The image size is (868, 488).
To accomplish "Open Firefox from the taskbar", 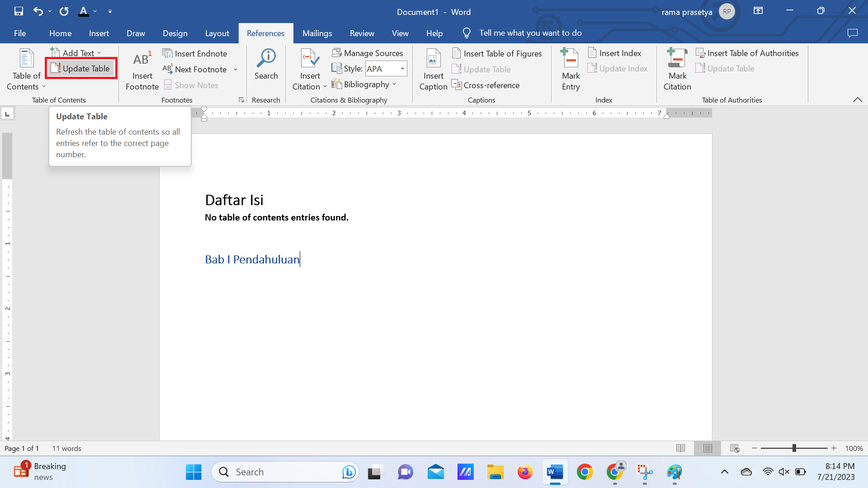I will click(x=525, y=472).
